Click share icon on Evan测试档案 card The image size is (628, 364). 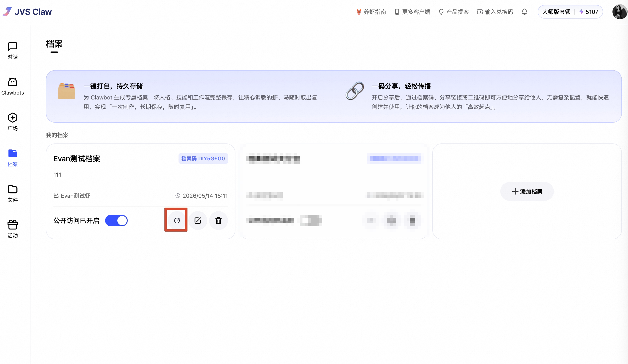(x=177, y=221)
